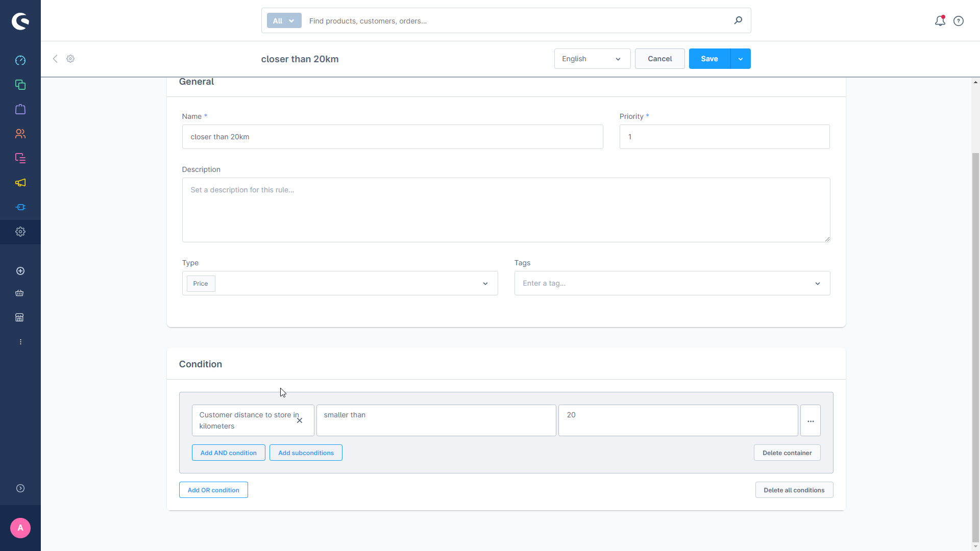
Task: Click the Description textarea
Action: pos(506,210)
